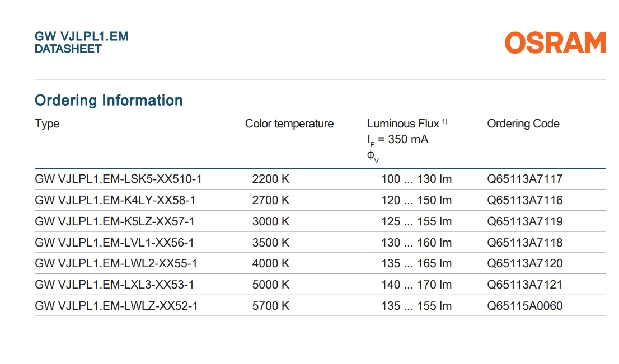Click the 130 ... 160 lm flux value
This screenshot has width=619, height=364.
416,243
